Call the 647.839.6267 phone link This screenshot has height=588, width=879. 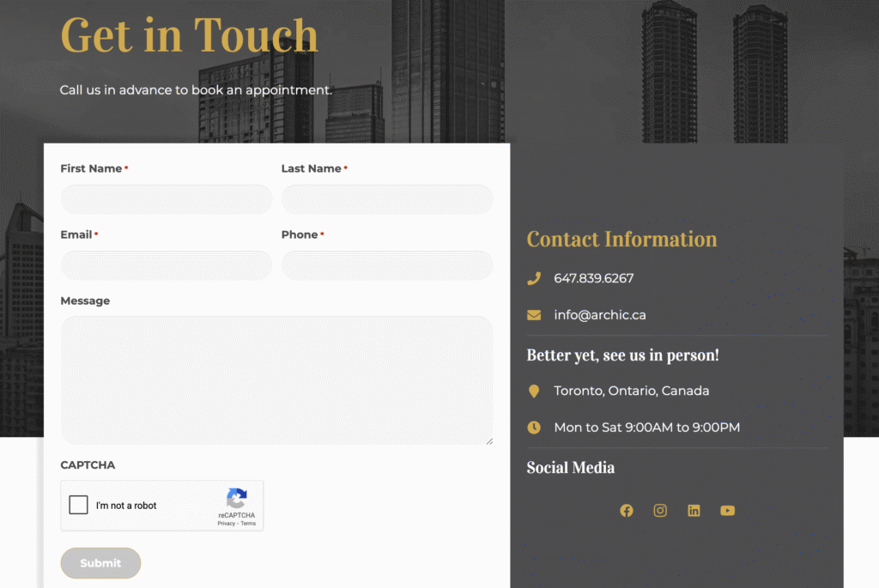coord(594,279)
